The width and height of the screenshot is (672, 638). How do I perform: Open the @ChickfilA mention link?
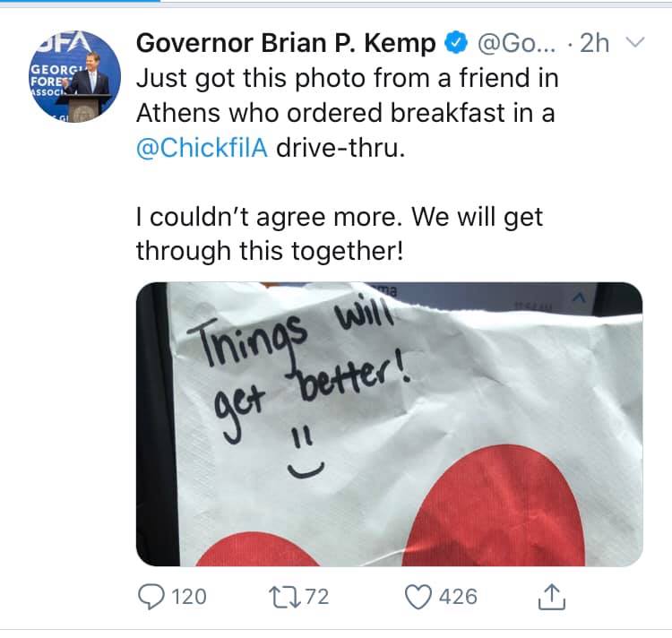tap(202, 147)
